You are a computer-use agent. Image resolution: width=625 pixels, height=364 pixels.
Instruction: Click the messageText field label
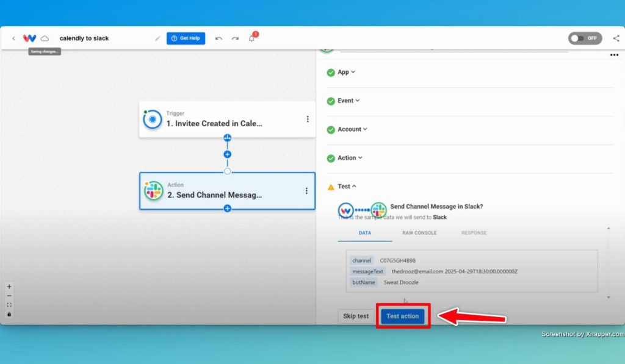367,271
